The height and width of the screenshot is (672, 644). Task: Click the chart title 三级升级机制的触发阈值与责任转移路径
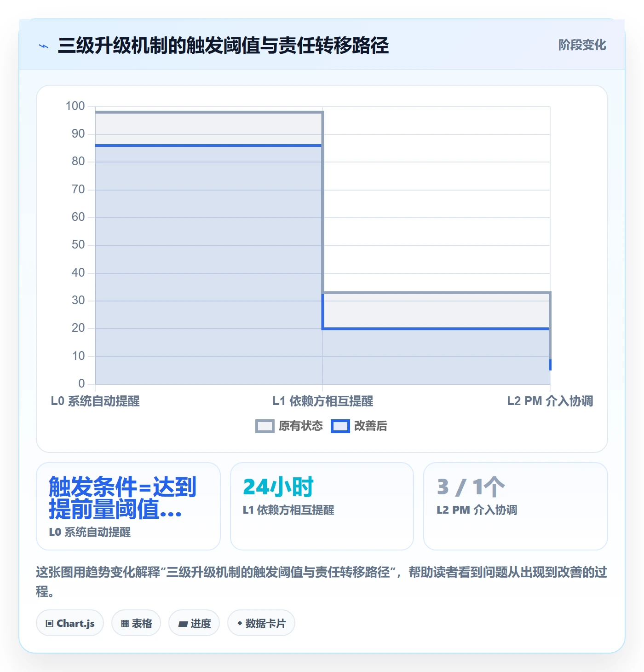tap(223, 46)
